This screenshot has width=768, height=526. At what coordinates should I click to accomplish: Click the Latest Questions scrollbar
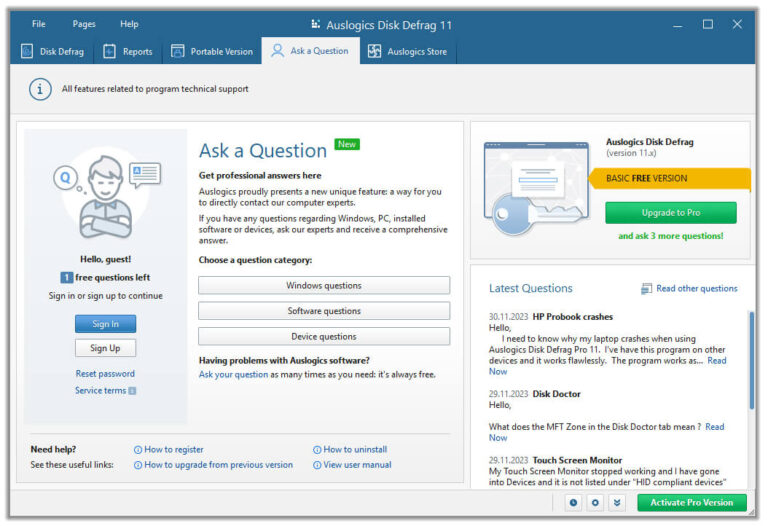point(751,360)
